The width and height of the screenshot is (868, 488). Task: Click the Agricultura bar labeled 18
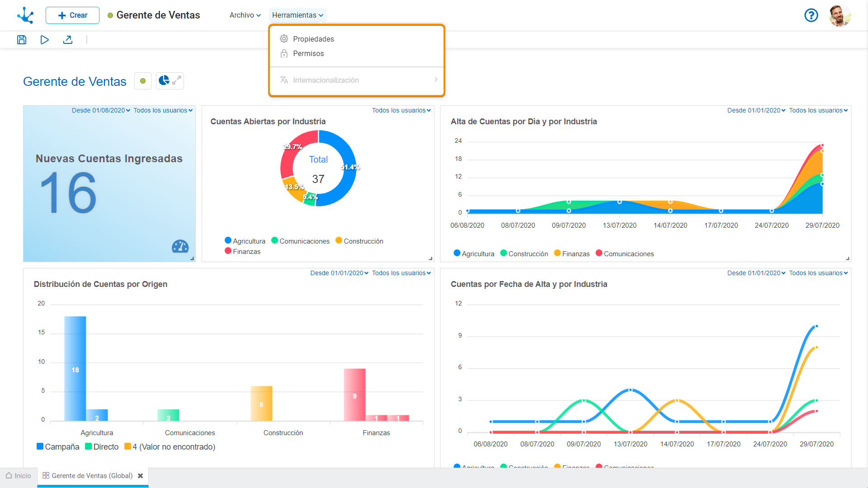pyautogui.click(x=75, y=369)
